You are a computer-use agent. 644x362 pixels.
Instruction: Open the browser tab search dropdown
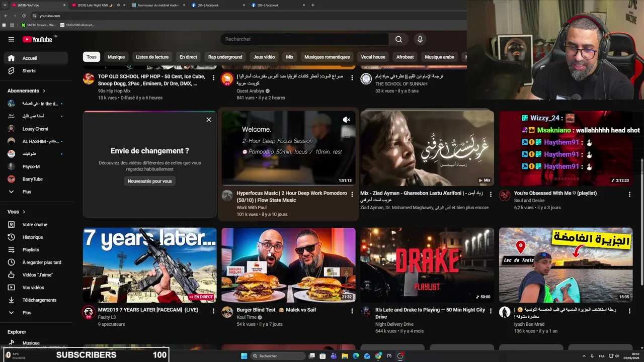(6, 5)
